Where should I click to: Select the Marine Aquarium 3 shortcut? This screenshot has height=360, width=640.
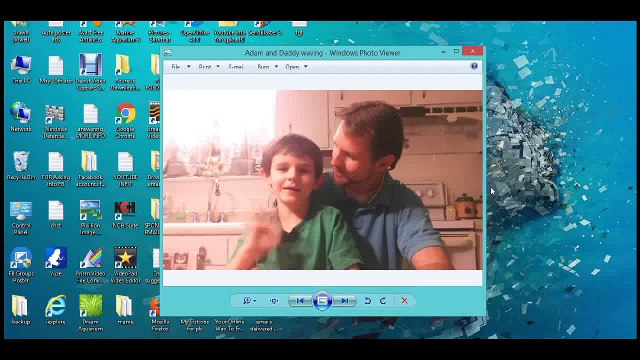point(125,33)
